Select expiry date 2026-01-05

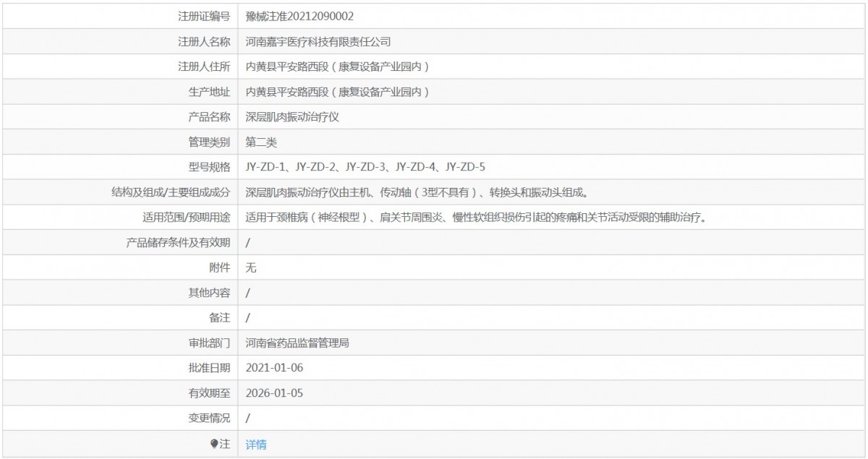coord(274,394)
